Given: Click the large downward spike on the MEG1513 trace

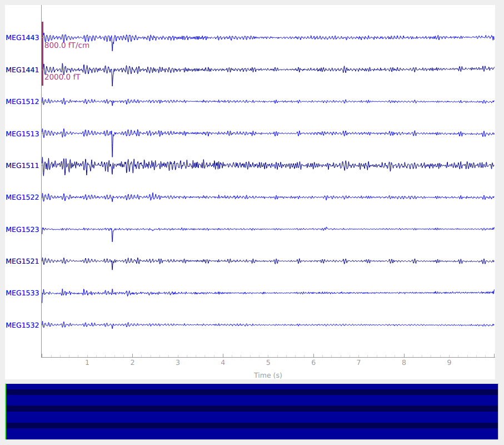Looking at the screenshot, I should [x=112, y=150].
